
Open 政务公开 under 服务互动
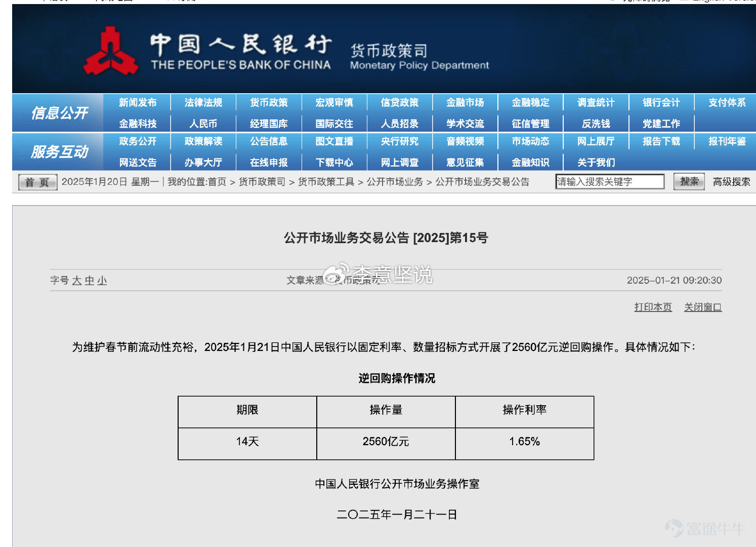pos(138,141)
